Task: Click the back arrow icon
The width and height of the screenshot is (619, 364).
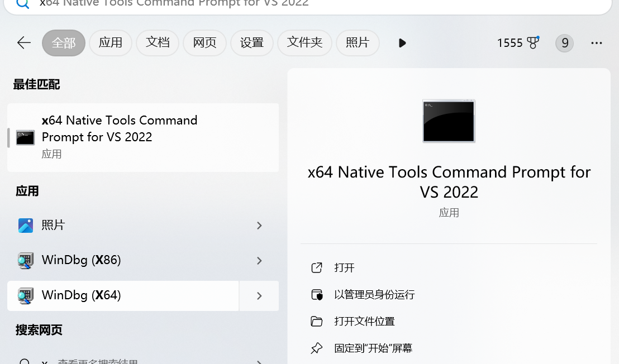Action: [23, 42]
